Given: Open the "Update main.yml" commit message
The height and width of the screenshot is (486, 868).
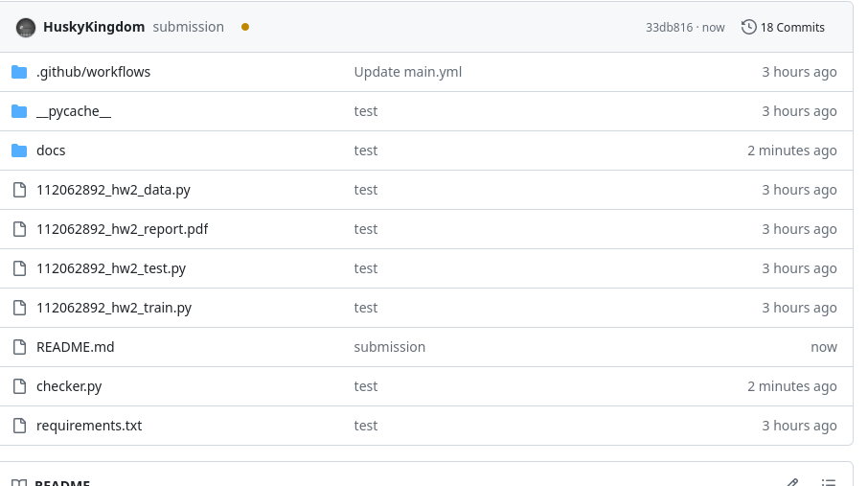Looking at the screenshot, I should coord(408,72).
